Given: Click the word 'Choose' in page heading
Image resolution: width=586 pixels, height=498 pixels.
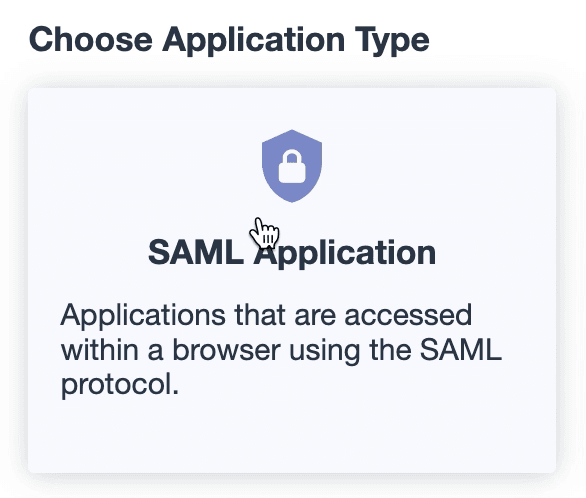Looking at the screenshot, I should (x=91, y=40).
